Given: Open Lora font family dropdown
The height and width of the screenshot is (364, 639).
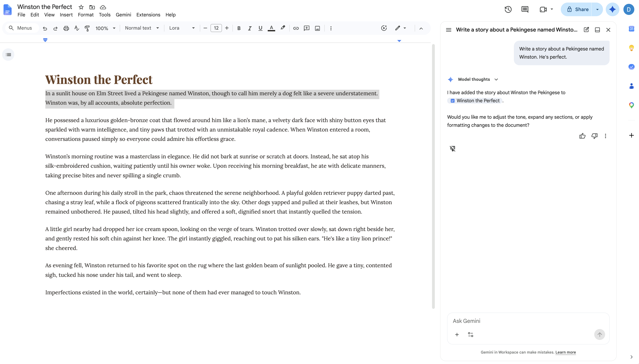Looking at the screenshot, I should 182,28.
